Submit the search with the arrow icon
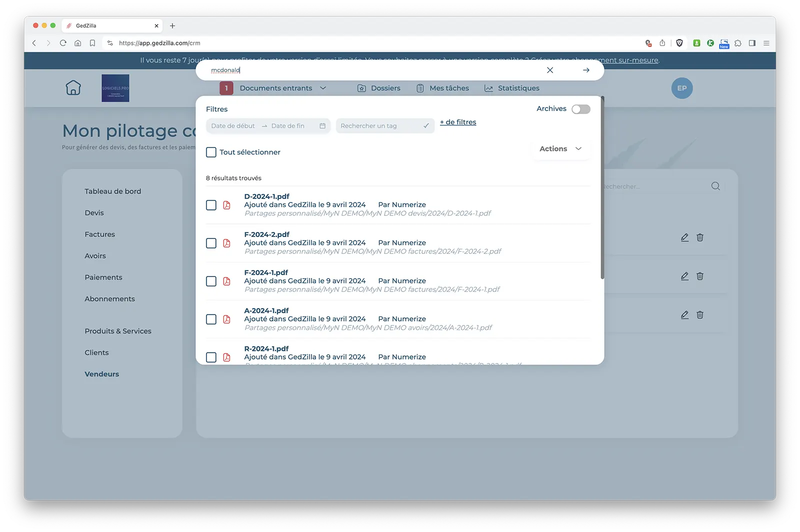This screenshot has height=532, width=800. pos(586,70)
